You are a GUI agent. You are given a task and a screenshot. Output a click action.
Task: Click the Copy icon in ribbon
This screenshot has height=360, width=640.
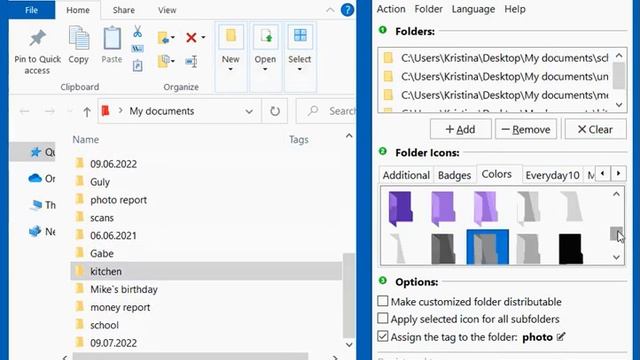point(78,38)
